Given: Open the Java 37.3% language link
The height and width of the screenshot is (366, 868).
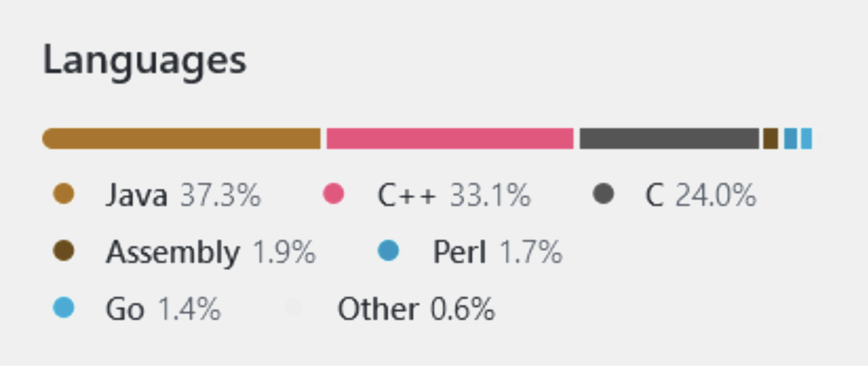Looking at the screenshot, I should click(183, 196).
